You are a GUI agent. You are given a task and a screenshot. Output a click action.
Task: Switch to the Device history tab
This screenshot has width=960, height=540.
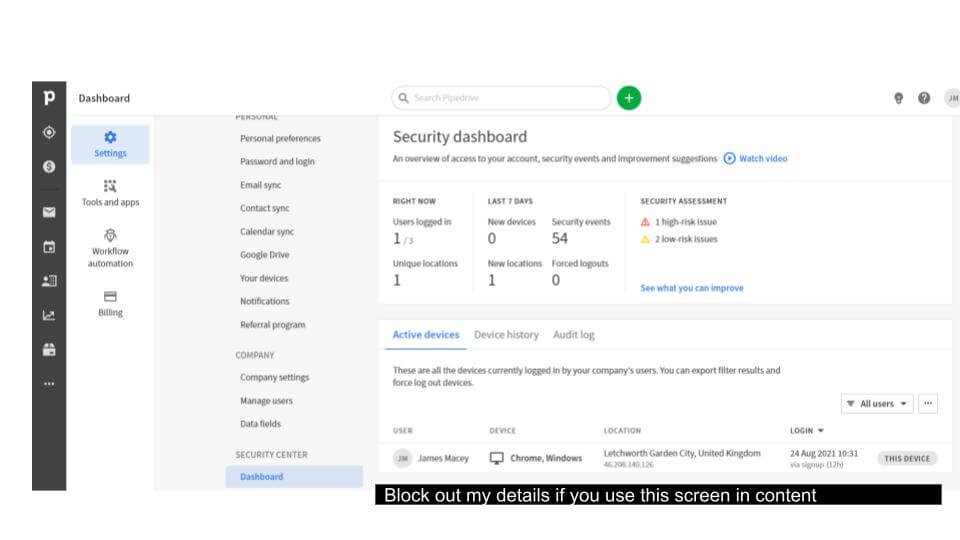[506, 335]
